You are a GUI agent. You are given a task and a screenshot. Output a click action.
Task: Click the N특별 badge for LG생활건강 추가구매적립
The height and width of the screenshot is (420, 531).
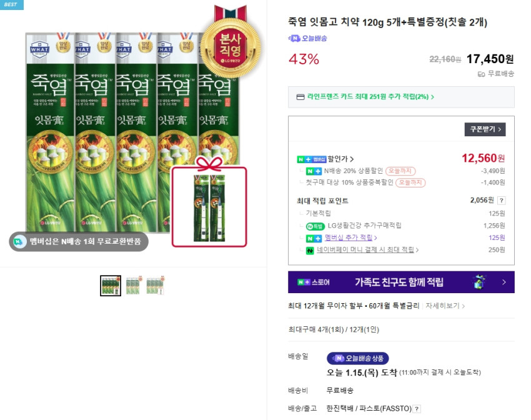point(315,226)
